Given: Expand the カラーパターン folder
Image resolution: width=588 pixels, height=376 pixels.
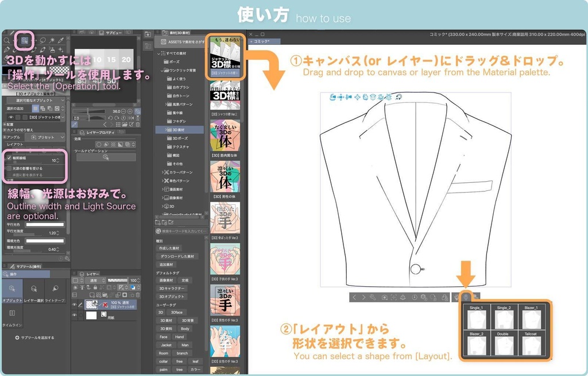Looking at the screenshot, I should (163, 172).
